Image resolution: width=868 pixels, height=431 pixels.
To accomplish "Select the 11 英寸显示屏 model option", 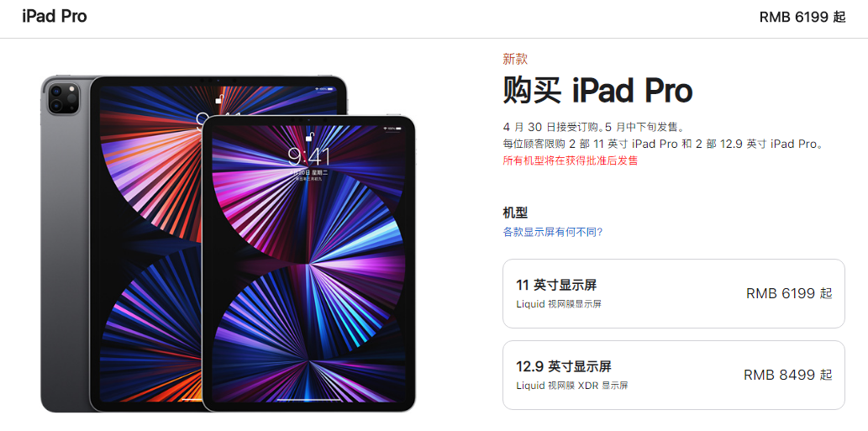I will (674, 293).
